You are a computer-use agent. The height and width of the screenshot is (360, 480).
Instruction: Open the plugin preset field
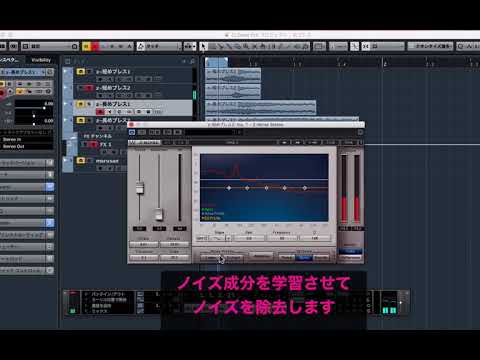coord(213,132)
